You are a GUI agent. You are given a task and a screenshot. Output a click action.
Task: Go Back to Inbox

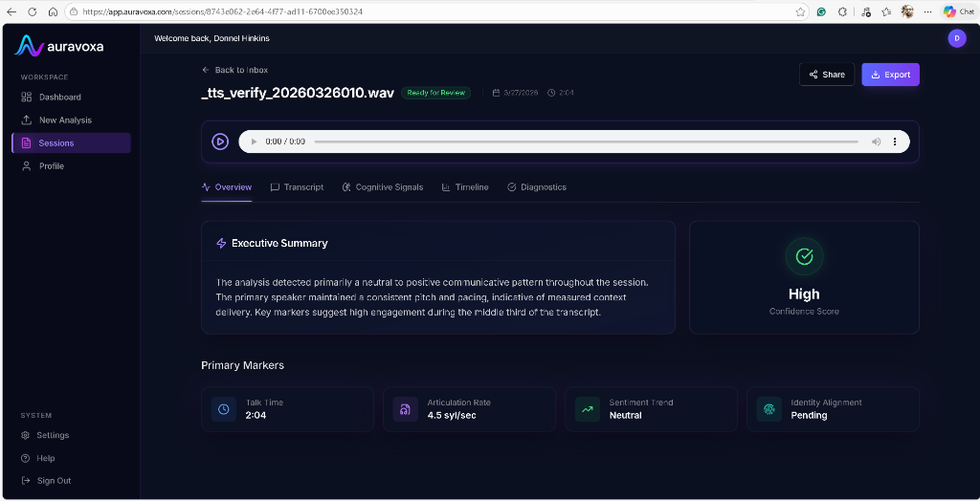234,70
